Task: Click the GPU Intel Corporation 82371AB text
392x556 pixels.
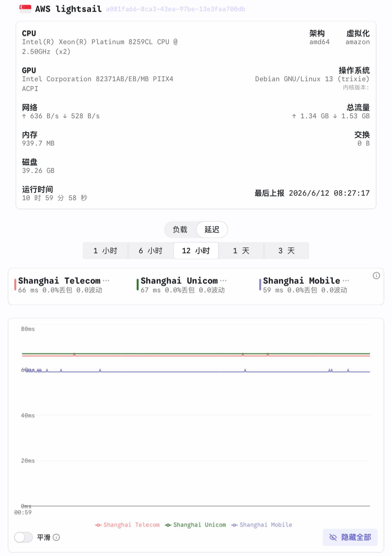Action: click(98, 84)
